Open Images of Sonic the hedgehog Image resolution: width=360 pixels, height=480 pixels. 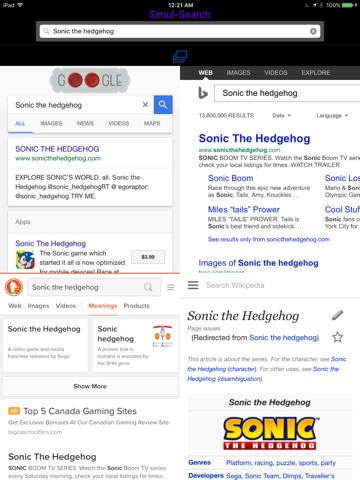tap(258, 263)
